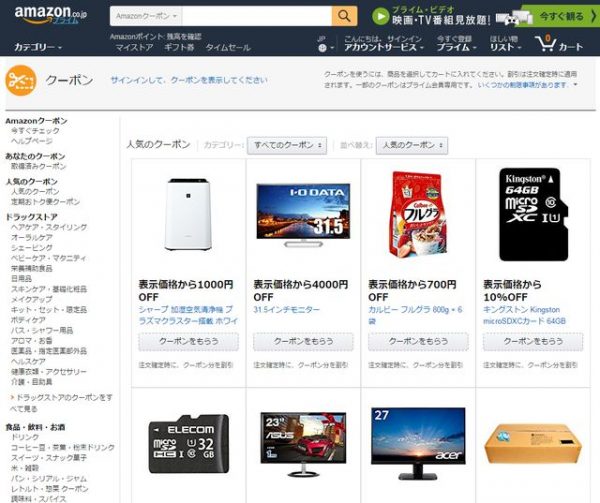Select ボディケア in sidebar
This screenshot has width=600, height=503.
pyautogui.click(x=28, y=320)
